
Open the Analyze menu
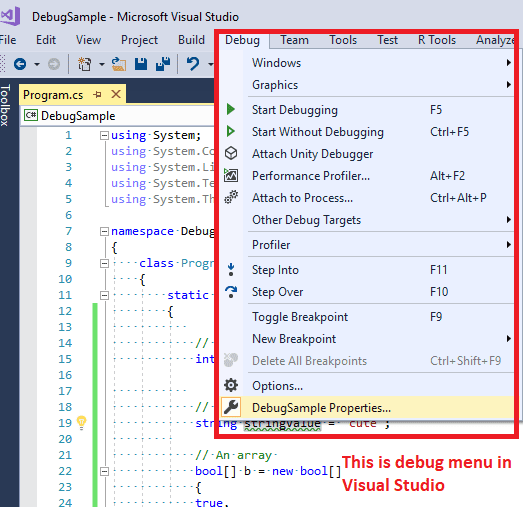(x=495, y=40)
